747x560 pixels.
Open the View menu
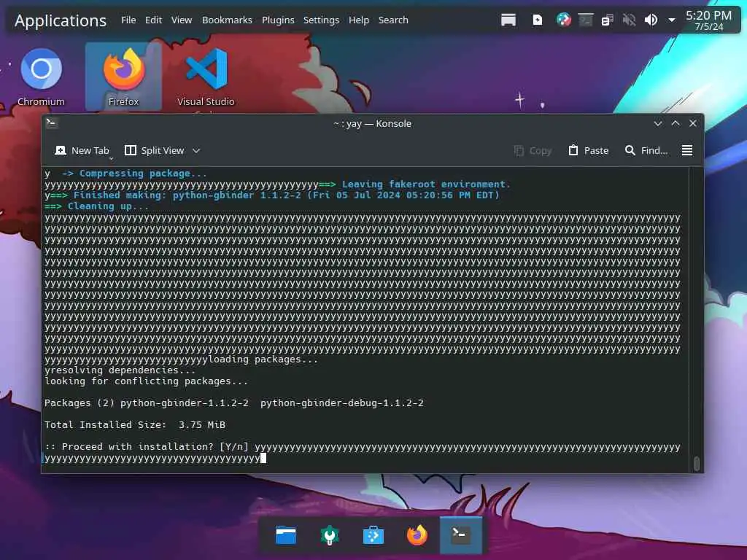182,20
